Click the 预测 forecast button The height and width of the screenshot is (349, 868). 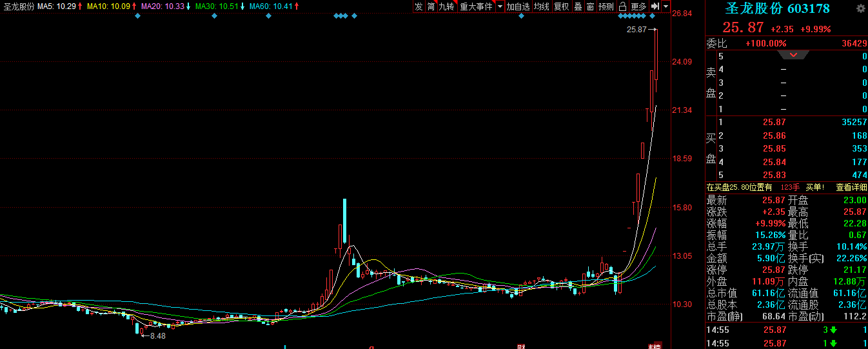pos(606,6)
